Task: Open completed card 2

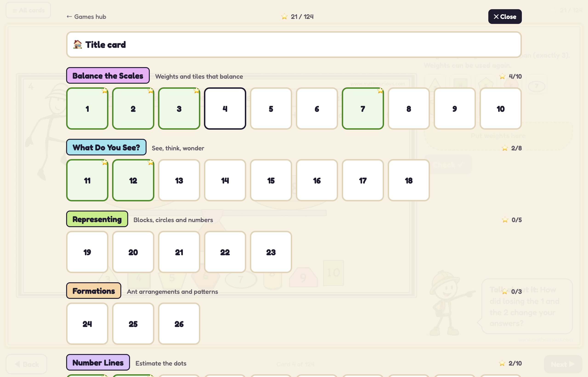Action: click(133, 109)
